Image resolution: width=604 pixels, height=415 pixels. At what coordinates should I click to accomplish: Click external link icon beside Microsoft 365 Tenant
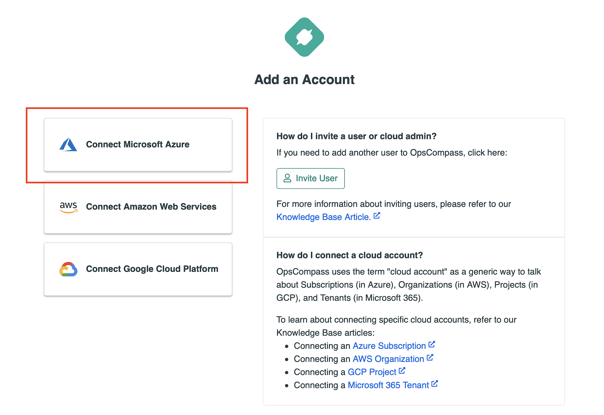pyautogui.click(x=435, y=384)
